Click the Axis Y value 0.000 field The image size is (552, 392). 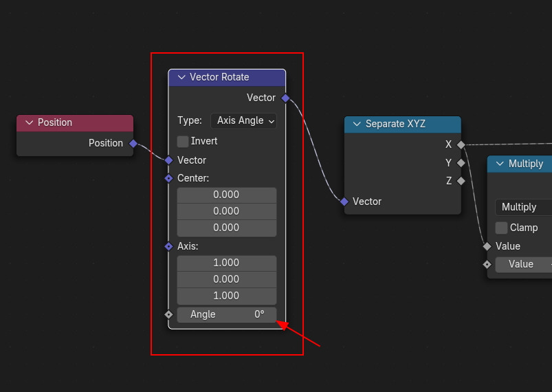click(227, 279)
